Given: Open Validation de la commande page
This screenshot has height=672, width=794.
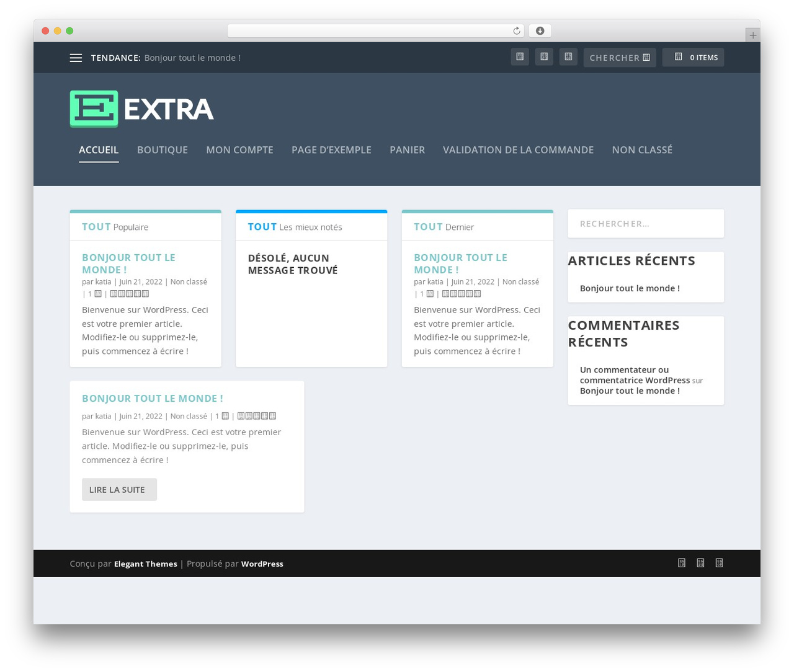Looking at the screenshot, I should pyautogui.click(x=518, y=150).
